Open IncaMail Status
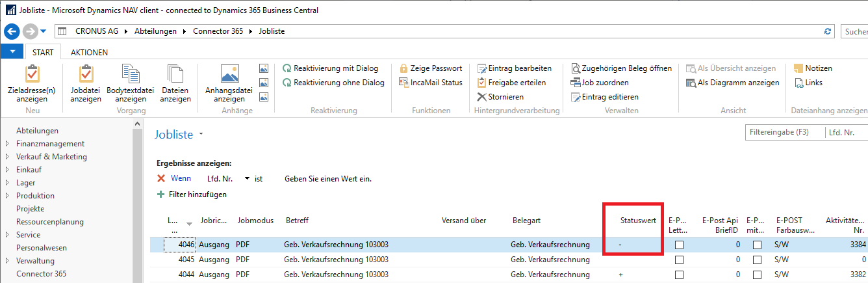 (x=431, y=83)
